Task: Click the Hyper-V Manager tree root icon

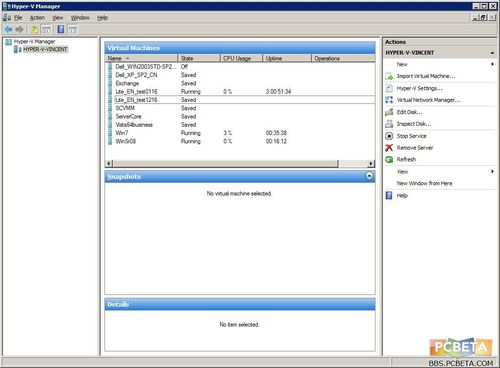Action: (8, 42)
